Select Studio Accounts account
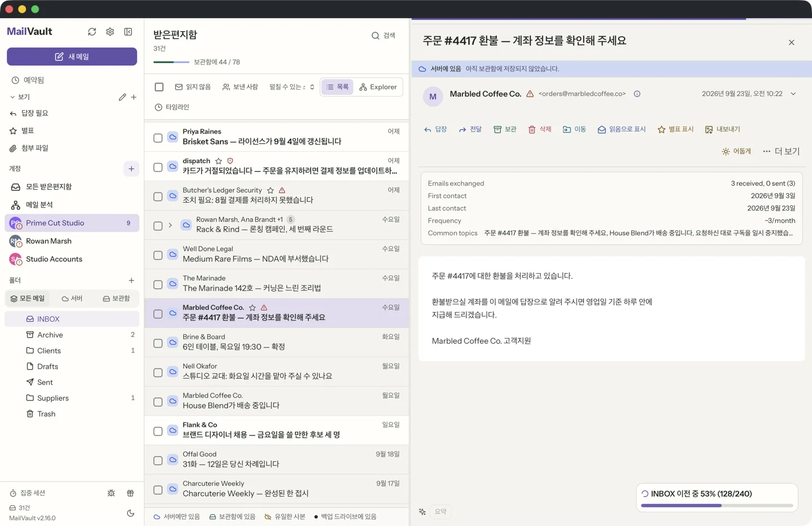Screen dimensions: 812x526 72,259
